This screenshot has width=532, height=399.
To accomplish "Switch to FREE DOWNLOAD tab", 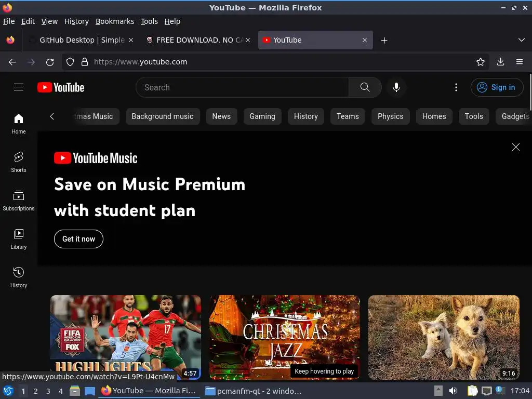I will tap(198, 40).
